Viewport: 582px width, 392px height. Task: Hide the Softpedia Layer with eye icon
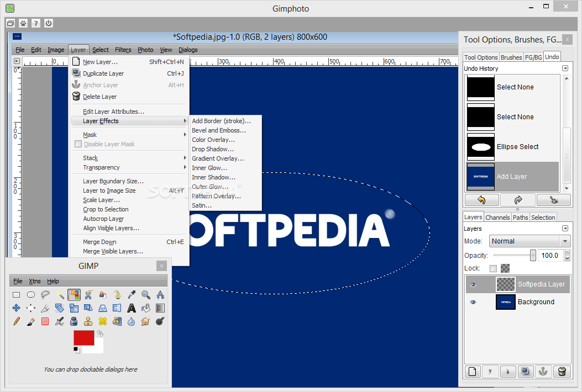pyautogui.click(x=473, y=284)
